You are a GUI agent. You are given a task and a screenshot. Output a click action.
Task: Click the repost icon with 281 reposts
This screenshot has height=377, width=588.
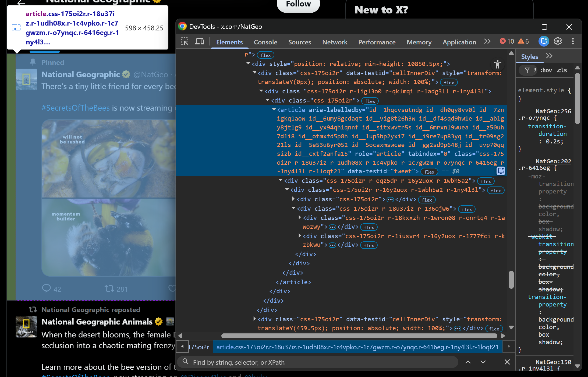(x=109, y=288)
